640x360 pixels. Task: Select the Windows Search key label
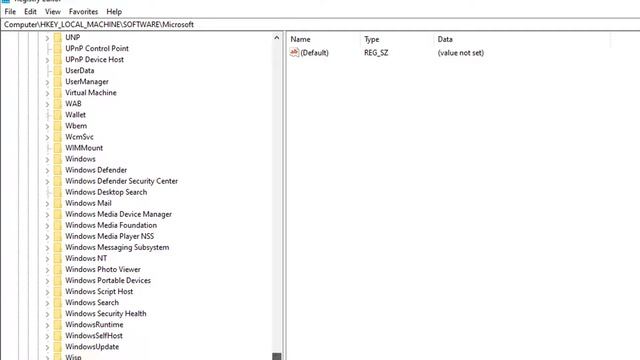click(x=92, y=302)
